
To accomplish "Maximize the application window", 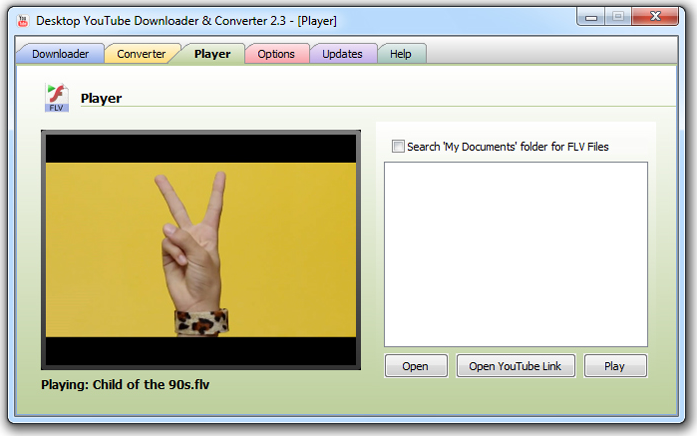I will click(617, 16).
